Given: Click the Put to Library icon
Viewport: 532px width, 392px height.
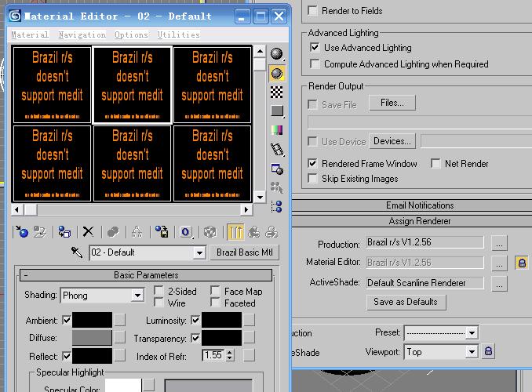Looking at the screenshot, I should pyautogui.click(x=162, y=232).
